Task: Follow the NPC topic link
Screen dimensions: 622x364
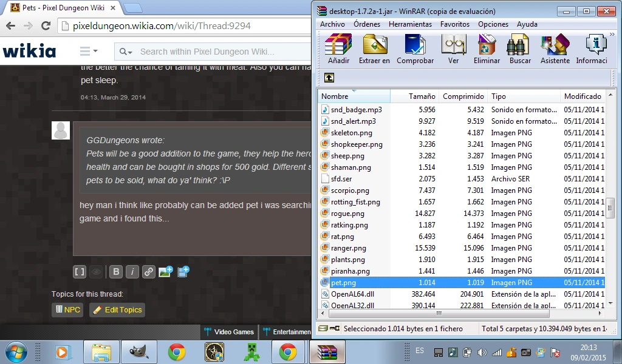Action: pyautogui.click(x=67, y=310)
